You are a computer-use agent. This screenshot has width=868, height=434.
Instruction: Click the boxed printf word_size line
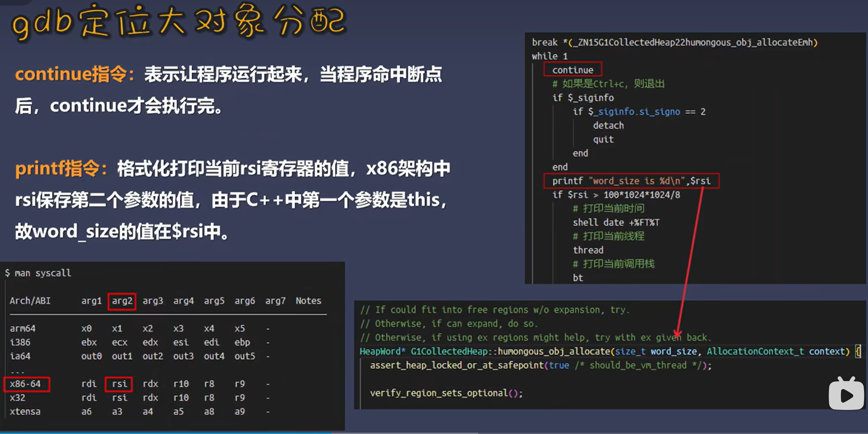coord(631,181)
